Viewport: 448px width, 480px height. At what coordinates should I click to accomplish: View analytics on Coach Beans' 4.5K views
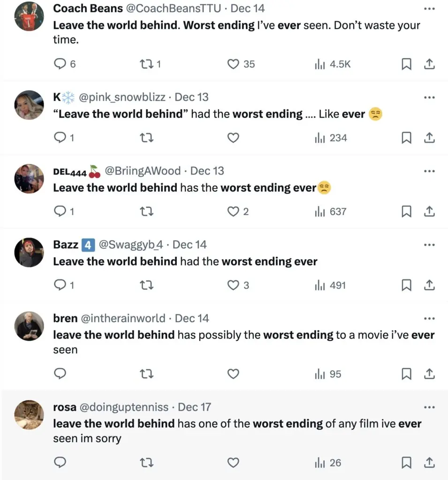pyautogui.click(x=333, y=64)
